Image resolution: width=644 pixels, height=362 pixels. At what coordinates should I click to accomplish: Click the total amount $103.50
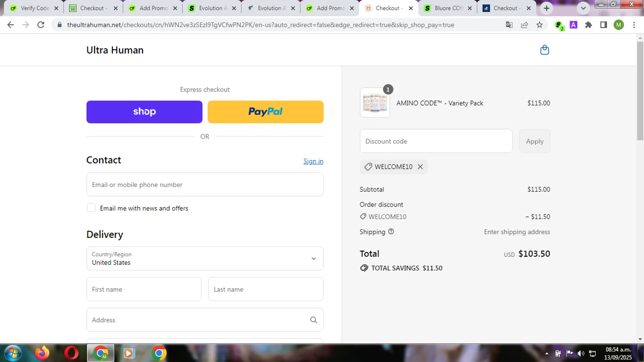pos(534,254)
